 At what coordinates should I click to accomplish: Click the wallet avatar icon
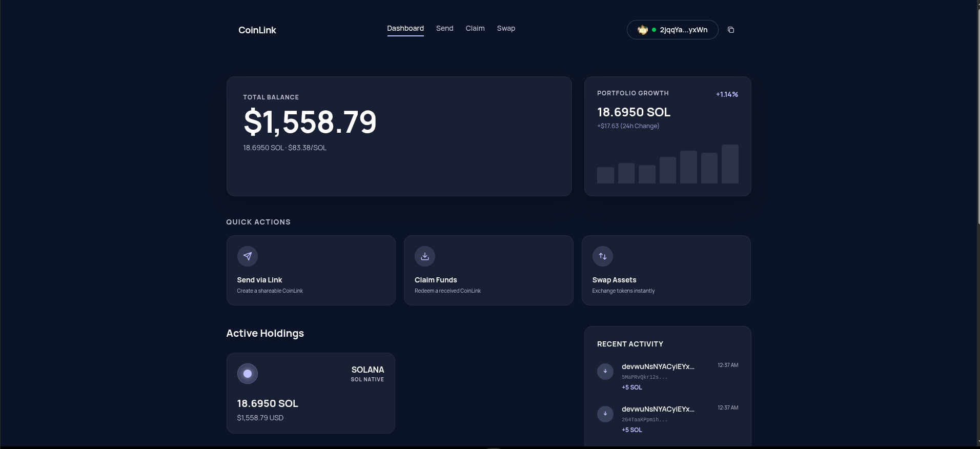point(642,30)
